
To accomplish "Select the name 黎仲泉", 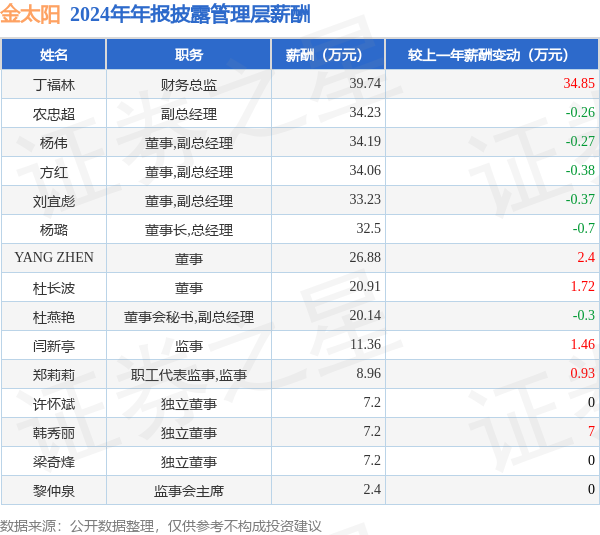I will (54, 491).
